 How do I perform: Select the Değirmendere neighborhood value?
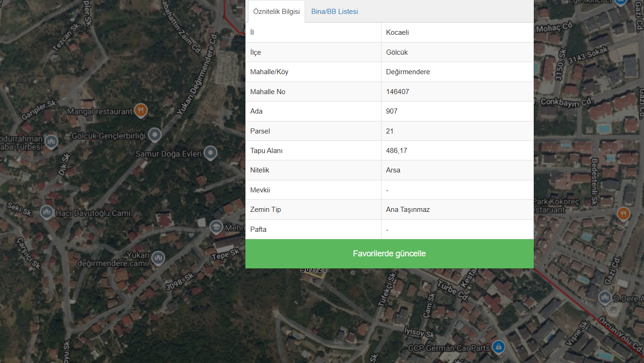(x=457, y=72)
